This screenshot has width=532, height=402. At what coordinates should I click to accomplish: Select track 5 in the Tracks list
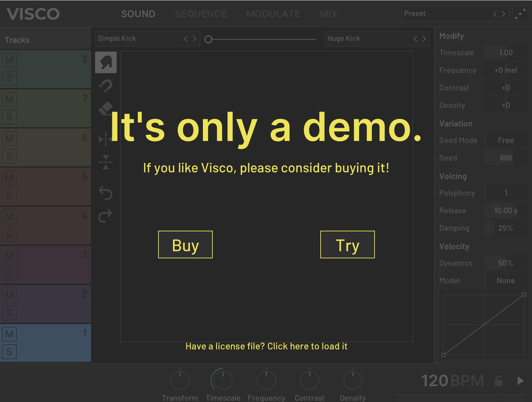(46, 186)
